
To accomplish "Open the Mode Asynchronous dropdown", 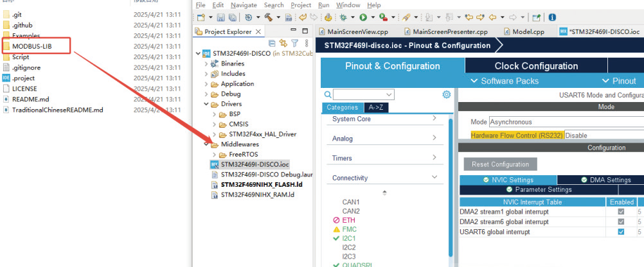I will pyautogui.click(x=566, y=122).
